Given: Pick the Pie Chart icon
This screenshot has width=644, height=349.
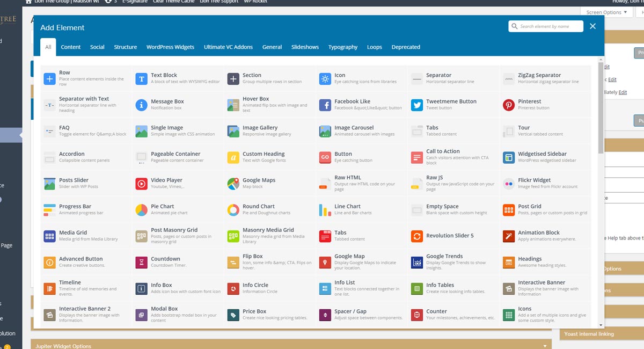Looking at the screenshot, I should pos(141,210).
